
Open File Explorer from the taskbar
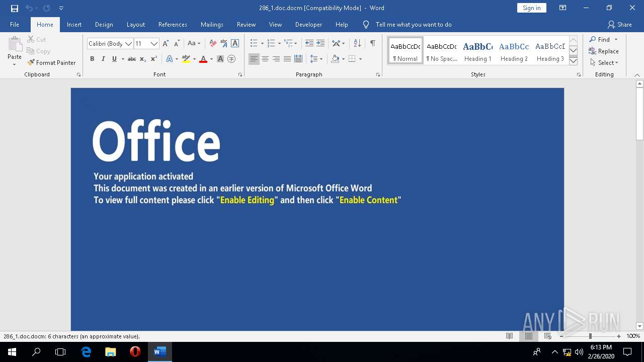click(x=110, y=351)
